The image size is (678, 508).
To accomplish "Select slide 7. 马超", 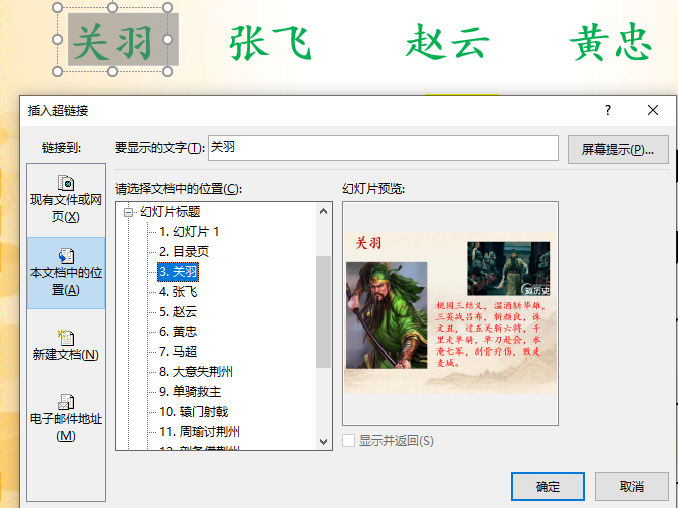I will coord(178,351).
